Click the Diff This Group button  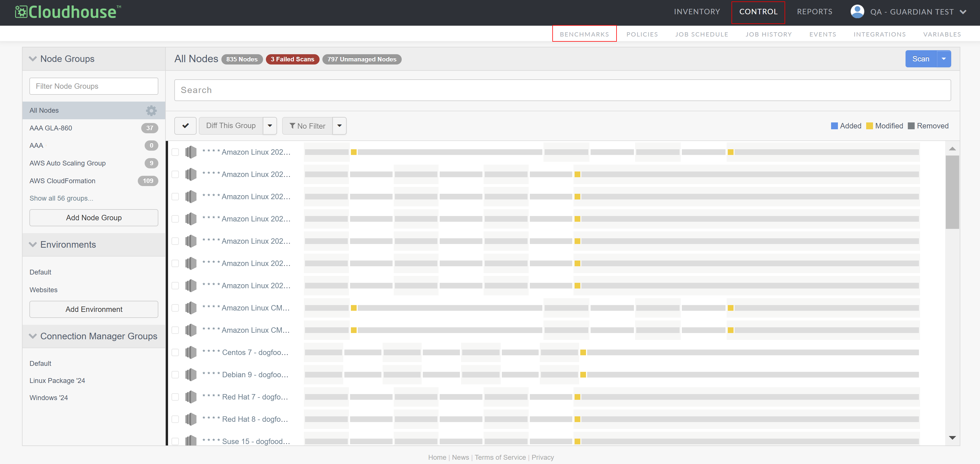tap(231, 126)
